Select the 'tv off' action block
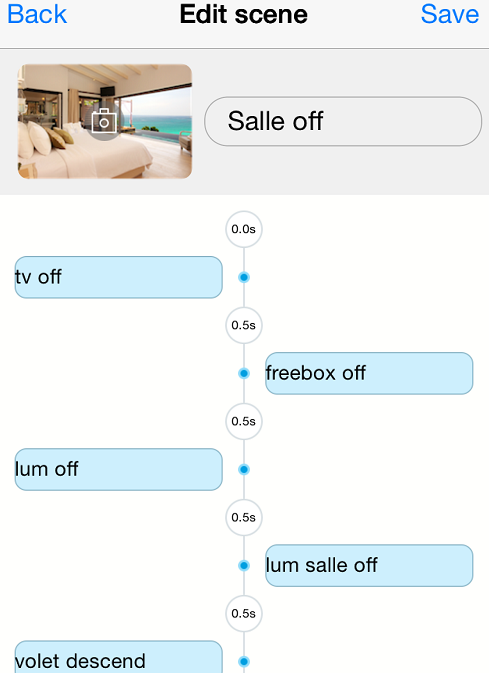The height and width of the screenshot is (673, 489). [x=118, y=277]
